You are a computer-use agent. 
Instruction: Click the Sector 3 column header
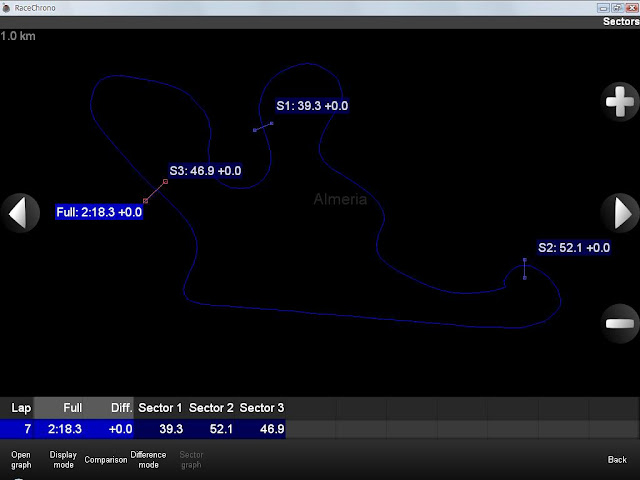click(262, 408)
